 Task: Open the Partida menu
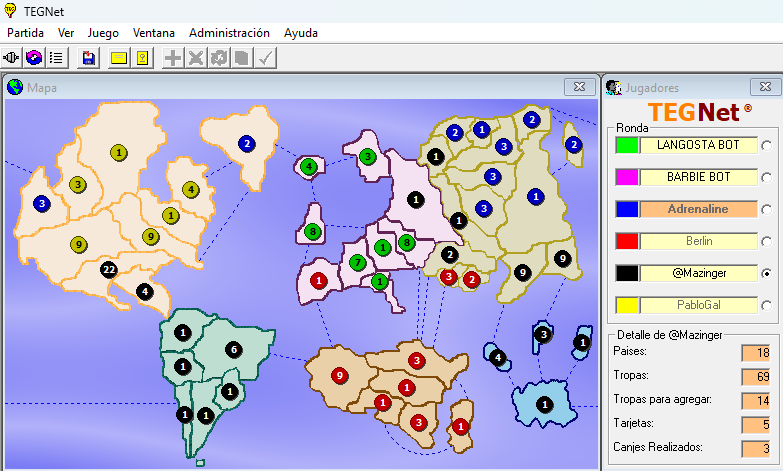point(26,32)
